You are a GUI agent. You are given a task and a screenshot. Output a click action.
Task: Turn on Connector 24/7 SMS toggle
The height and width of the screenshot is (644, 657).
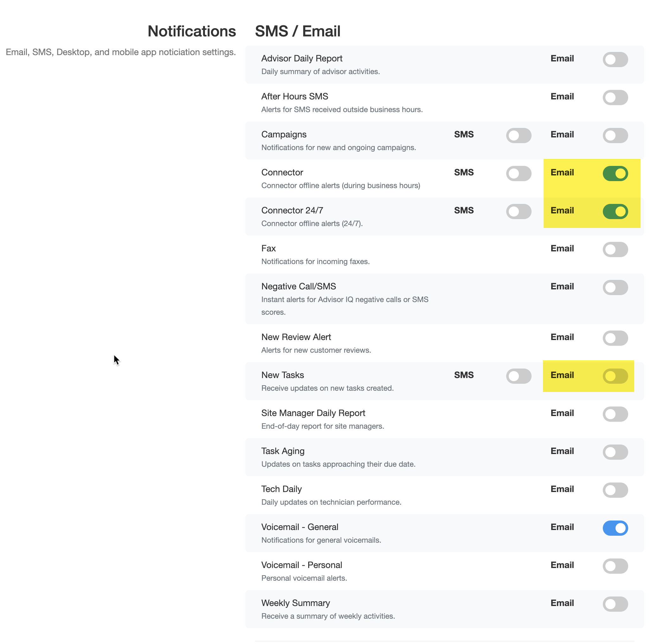pyautogui.click(x=519, y=212)
